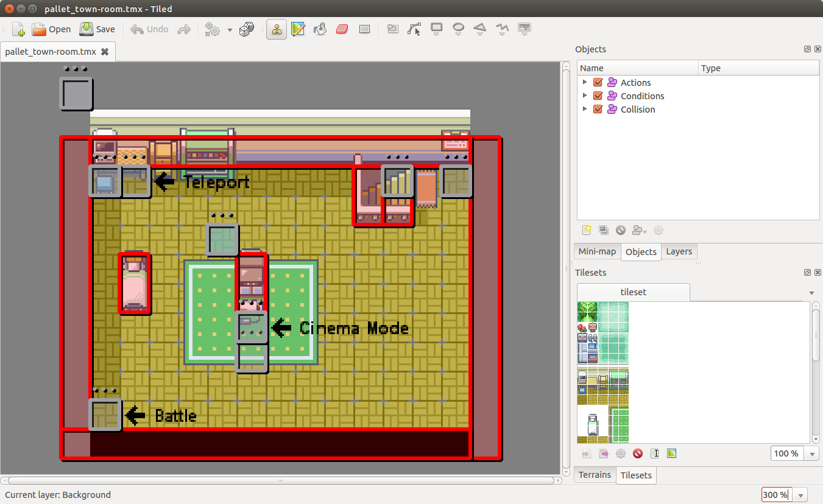Image resolution: width=823 pixels, height=504 pixels.
Task: Click the export tileset icon
Action: (x=604, y=453)
